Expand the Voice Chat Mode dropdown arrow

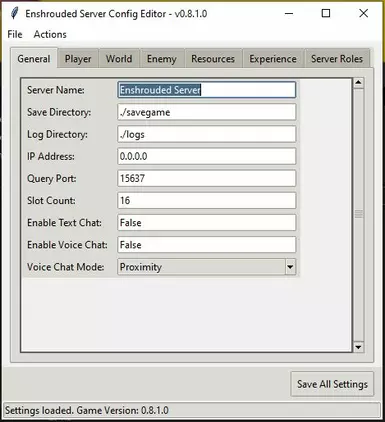click(290, 267)
